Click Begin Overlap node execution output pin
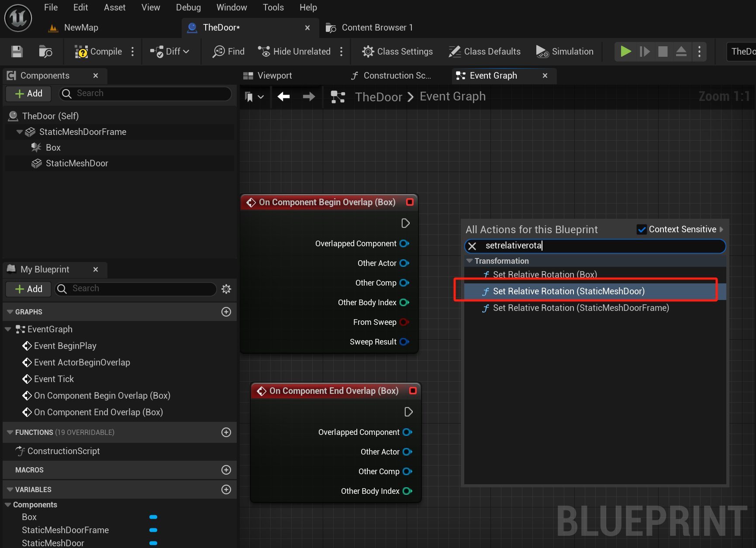 405,224
